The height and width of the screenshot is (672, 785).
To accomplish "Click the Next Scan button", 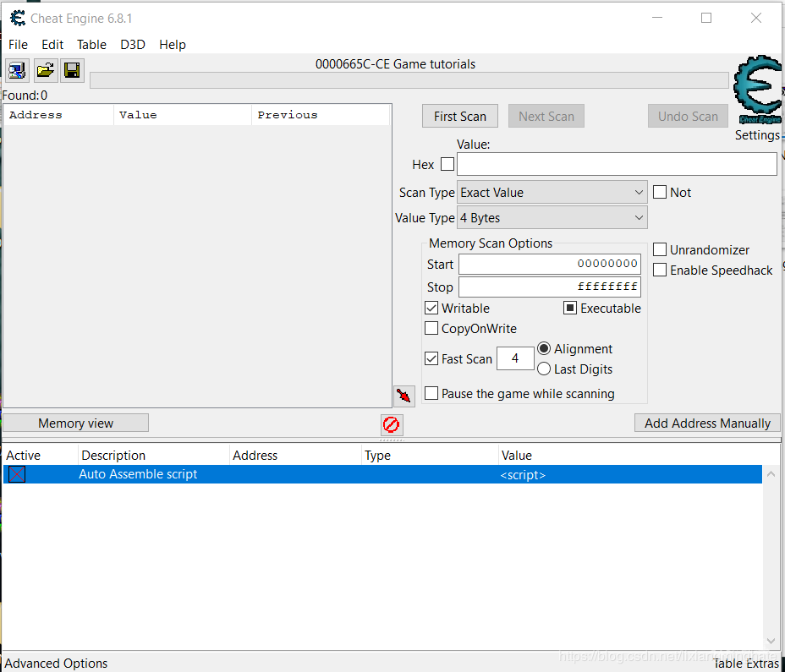I will (x=546, y=116).
